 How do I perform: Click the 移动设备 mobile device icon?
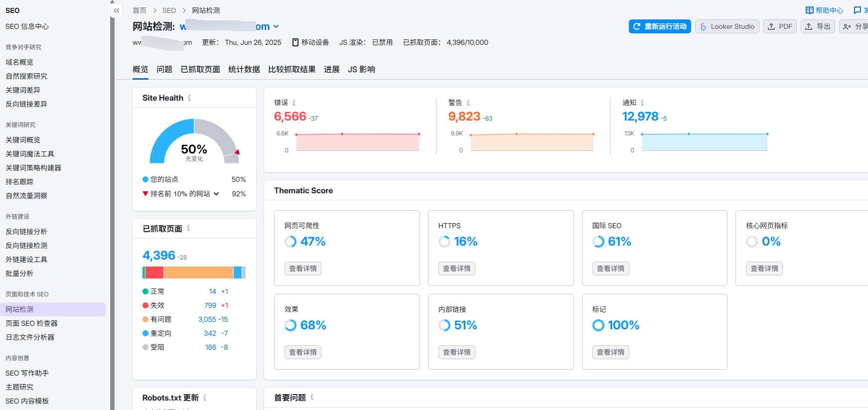295,42
